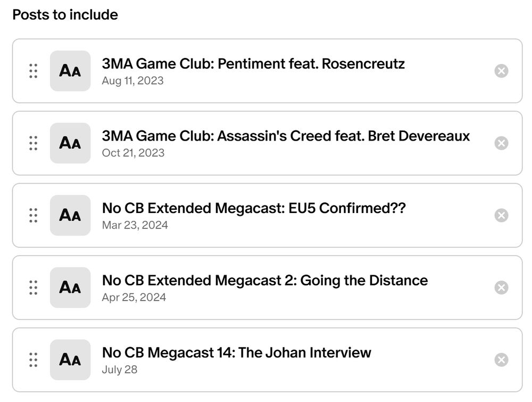This screenshot has height=402, width=532.
Task: Click the Aa icon for the Johan Interview
Action: coord(70,360)
